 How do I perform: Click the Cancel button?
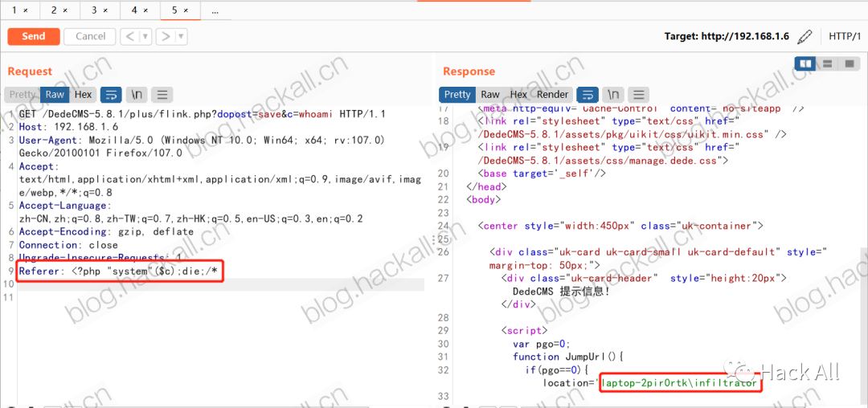point(90,36)
